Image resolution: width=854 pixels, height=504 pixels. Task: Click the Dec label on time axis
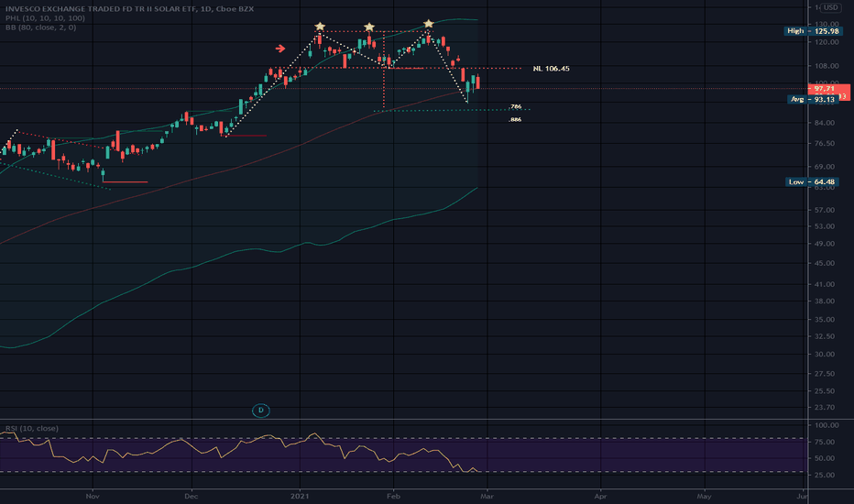point(192,497)
